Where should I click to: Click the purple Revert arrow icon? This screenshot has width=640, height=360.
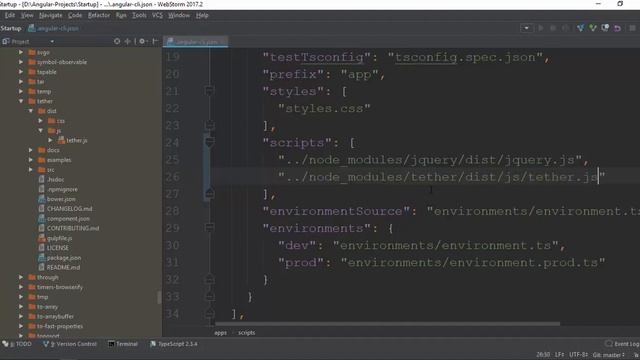point(617,28)
